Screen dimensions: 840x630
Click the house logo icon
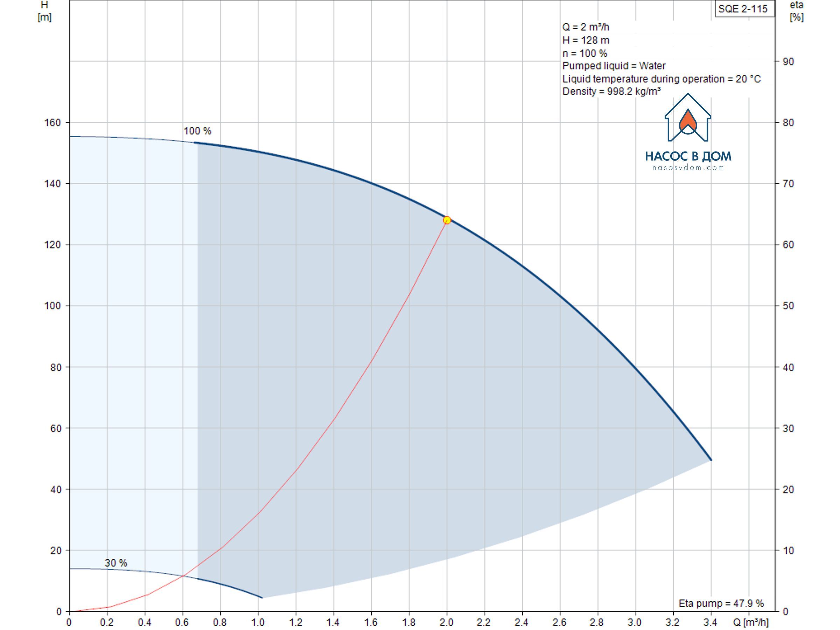point(688,117)
